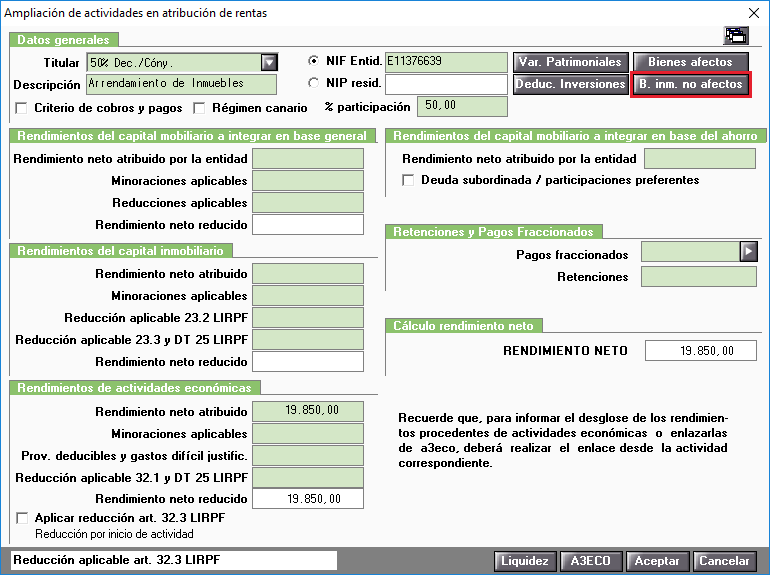The width and height of the screenshot is (770, 575).
Task: Click actividades económicas Minoraciones aplicables field
Action: [x=308, y=434]
